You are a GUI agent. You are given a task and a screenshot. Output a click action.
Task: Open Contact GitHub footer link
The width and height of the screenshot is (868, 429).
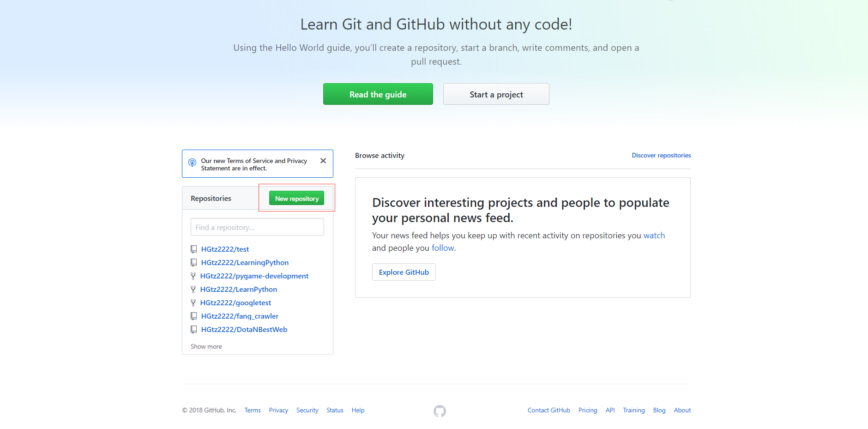549,411
